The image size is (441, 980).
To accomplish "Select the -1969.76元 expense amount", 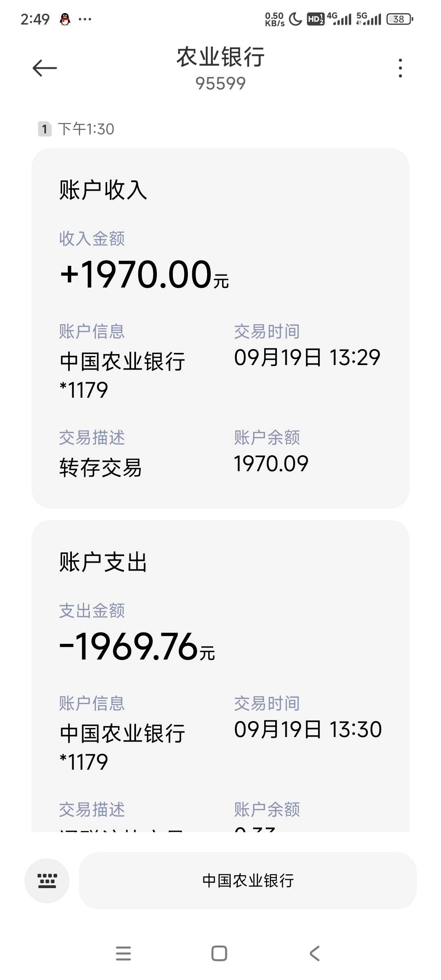I will (137, 646).
